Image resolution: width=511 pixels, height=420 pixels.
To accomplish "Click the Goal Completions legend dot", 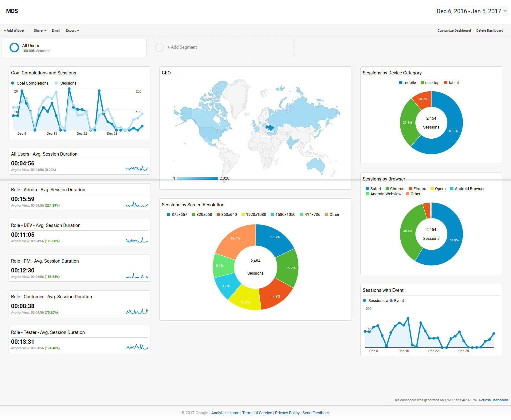I will pos(13,83).
